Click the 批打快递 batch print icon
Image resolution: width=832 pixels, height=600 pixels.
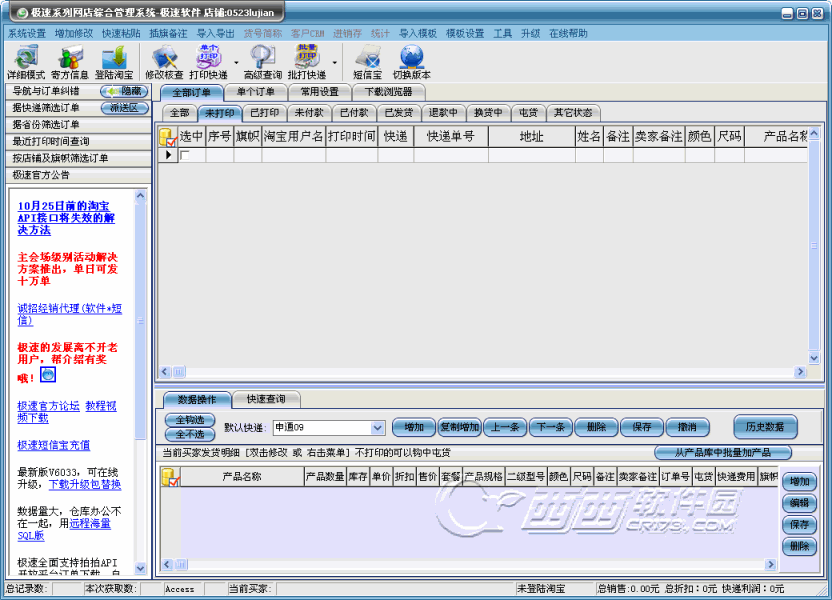[x=307, y=63]
